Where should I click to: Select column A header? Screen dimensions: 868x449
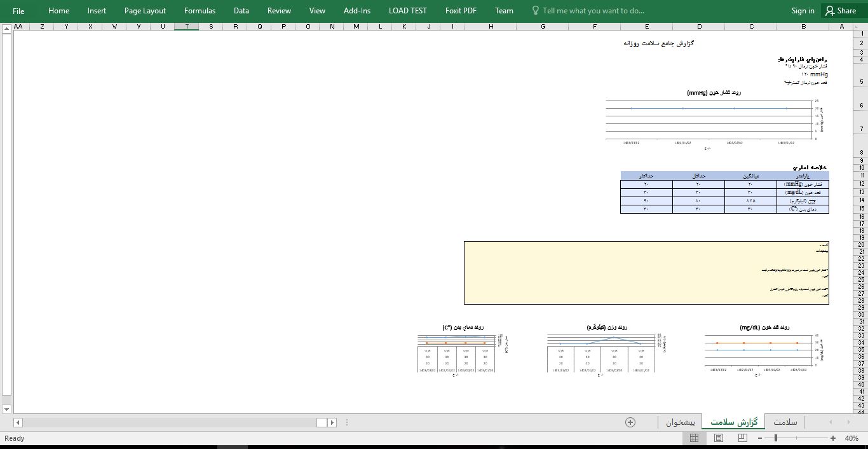[x=841, y=26]
